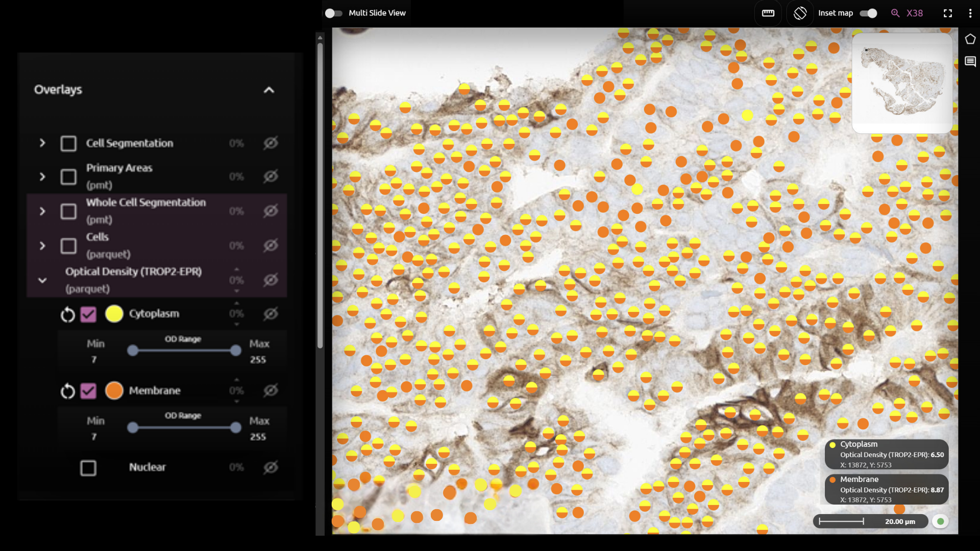The height and width of the screenshot is (551, 980).
Task: Click the Cytoplasm OD Range max handle
Action: click(x=235, y=350)
